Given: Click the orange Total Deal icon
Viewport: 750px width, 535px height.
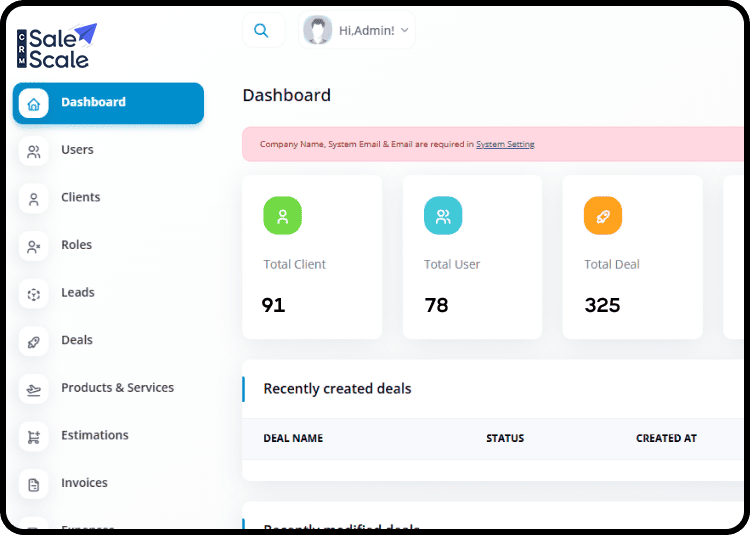Looking at the screenshot, I should point(603,215).
